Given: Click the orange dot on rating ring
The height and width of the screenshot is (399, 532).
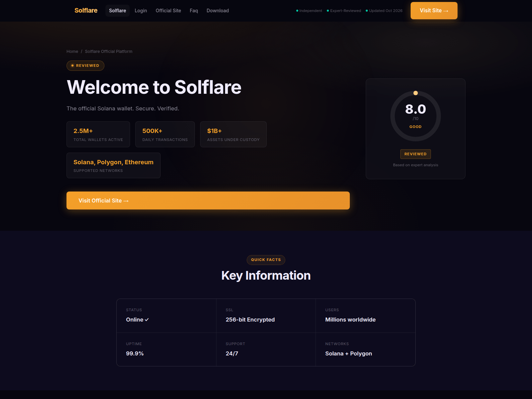Looking at the screenshot, I should (416, 93).
